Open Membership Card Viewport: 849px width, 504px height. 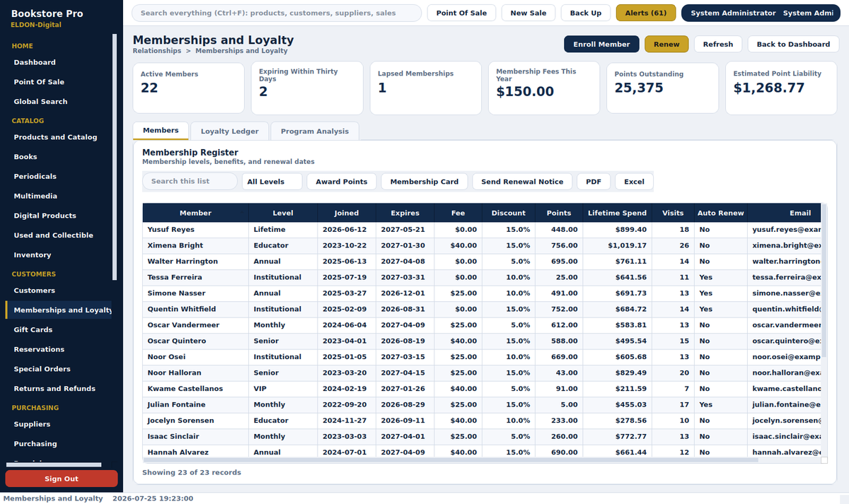[x=424, y=182]
